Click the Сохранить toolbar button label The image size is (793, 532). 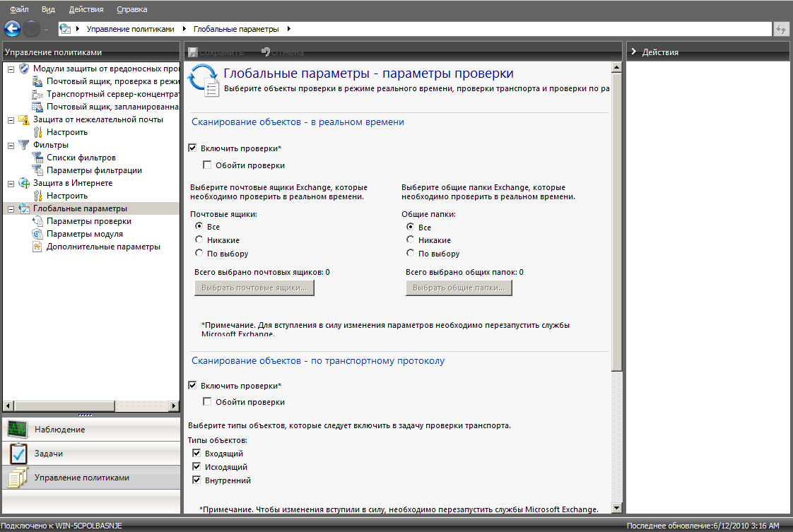221,52
